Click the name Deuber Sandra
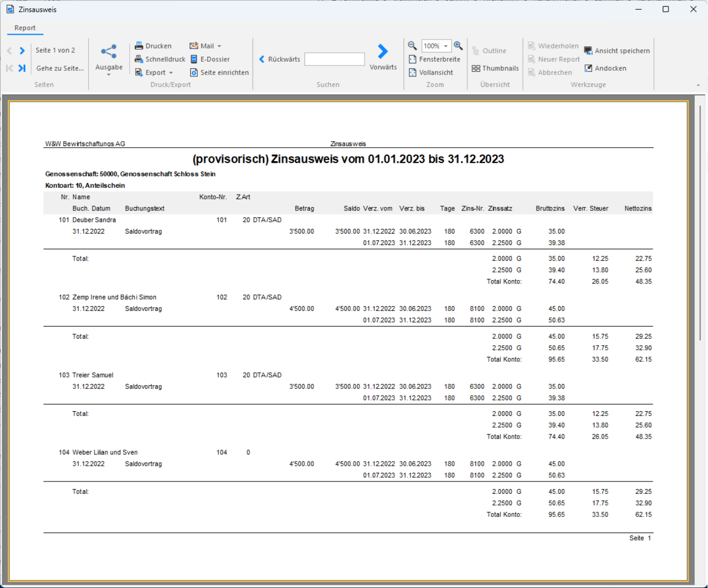 pyautogui.click(x=94, y=220)
